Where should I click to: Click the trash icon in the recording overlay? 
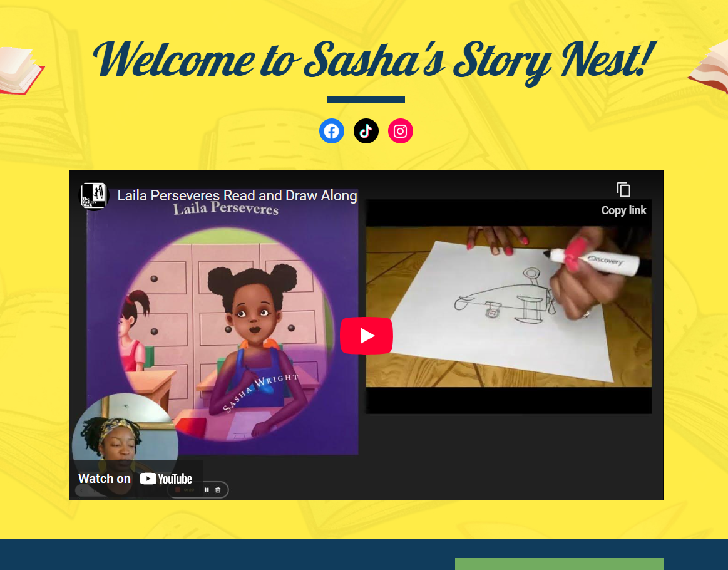(x=218, y=490)
